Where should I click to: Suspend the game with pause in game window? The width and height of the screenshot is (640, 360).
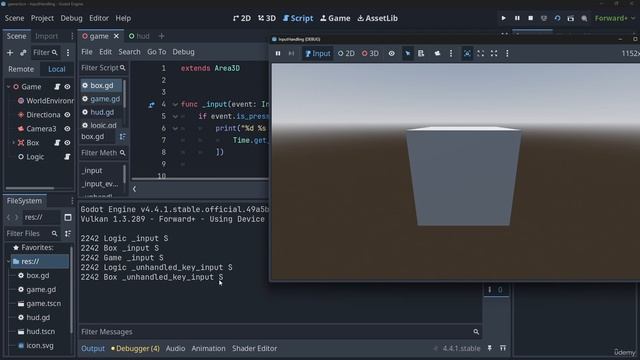point(278,53)
